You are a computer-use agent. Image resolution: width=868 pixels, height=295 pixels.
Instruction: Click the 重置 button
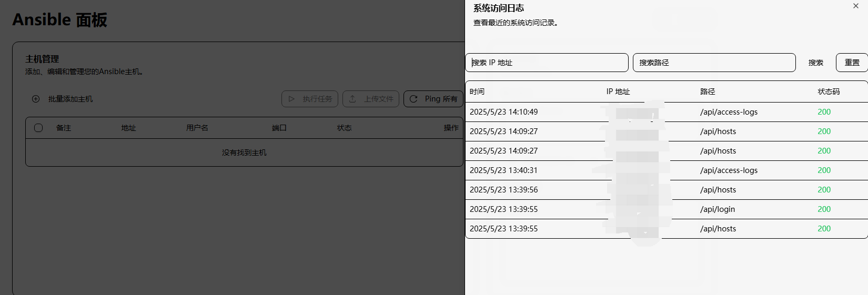tap(852, 63)
